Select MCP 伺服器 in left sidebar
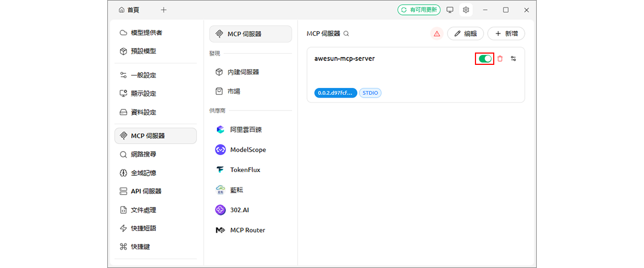This screenshot has height=268, width=644. pos(156,136)
